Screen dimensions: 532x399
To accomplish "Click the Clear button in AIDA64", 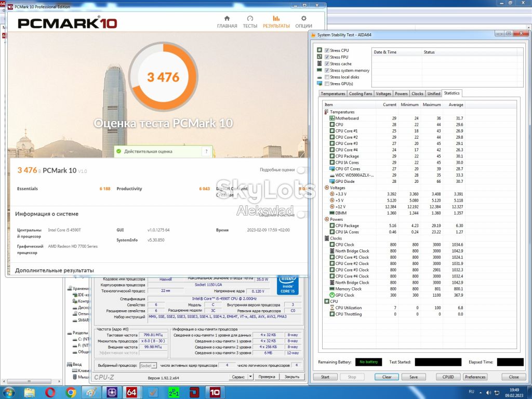I will tap(387, 377).
